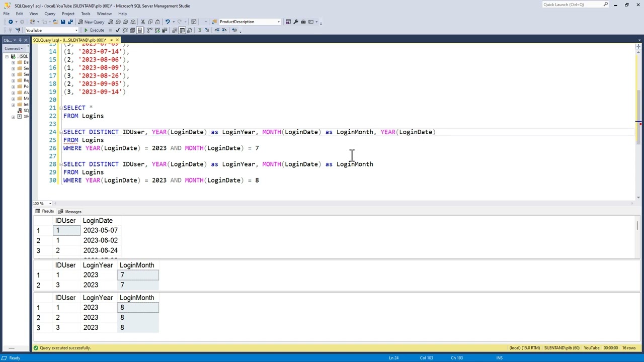Open the ProductDescription find dropdown
The width and height of the screenshot is (644, 362).
coord(278,22)
